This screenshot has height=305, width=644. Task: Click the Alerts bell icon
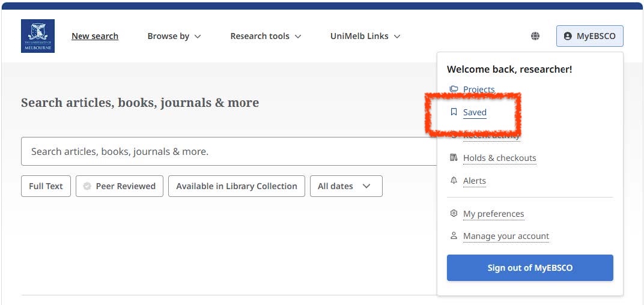click(454, 181)
